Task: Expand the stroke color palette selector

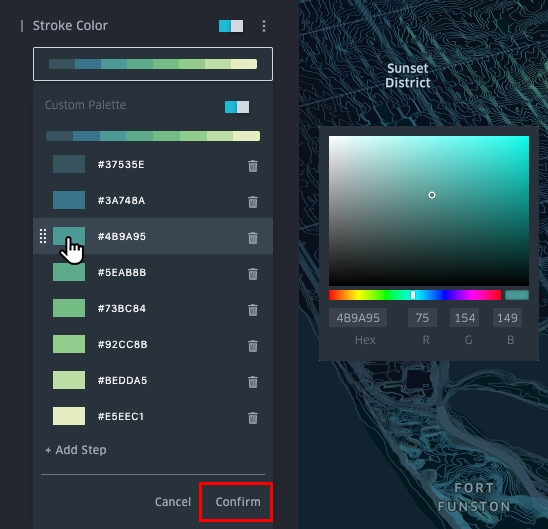Action: tap(153, 64)
